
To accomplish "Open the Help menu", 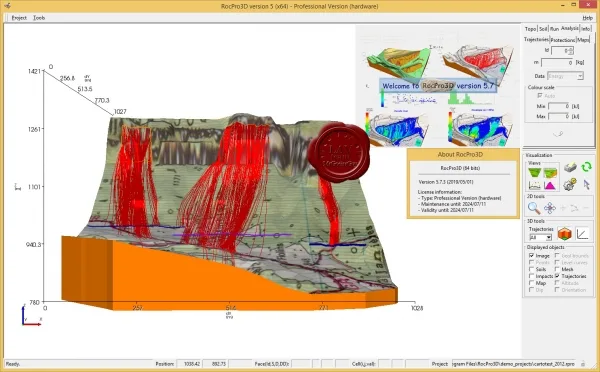I will 587,18.
